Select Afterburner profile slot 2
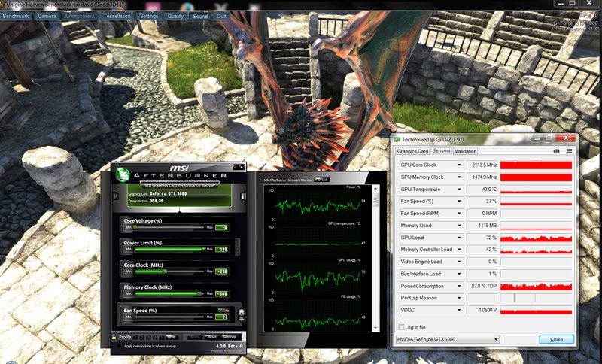Image resolution: width=602 pixels, height=364 pixels. [x=141, y=337]
